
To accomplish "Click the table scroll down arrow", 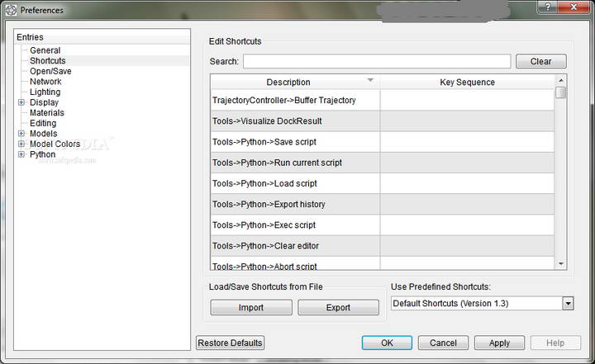I will tap(561, 264).
